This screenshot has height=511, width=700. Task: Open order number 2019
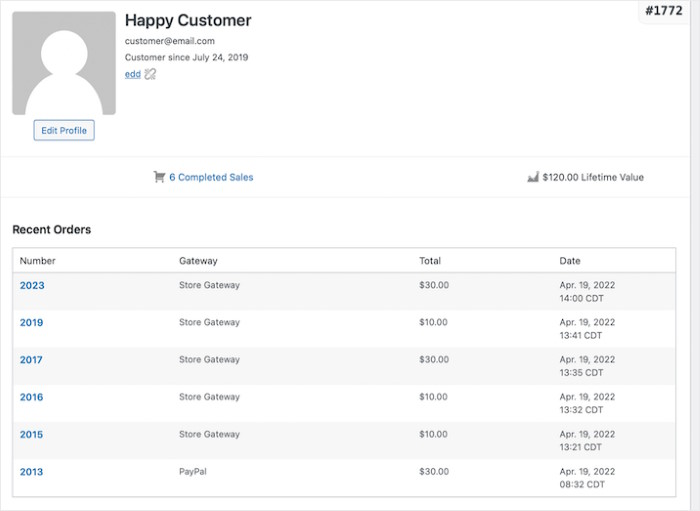coord(32,323)
